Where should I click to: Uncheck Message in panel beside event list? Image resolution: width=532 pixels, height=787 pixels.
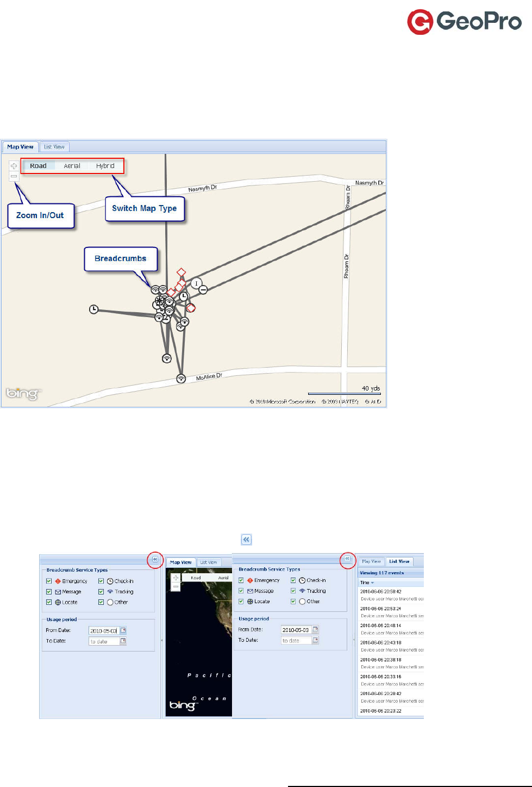[241, 591]
